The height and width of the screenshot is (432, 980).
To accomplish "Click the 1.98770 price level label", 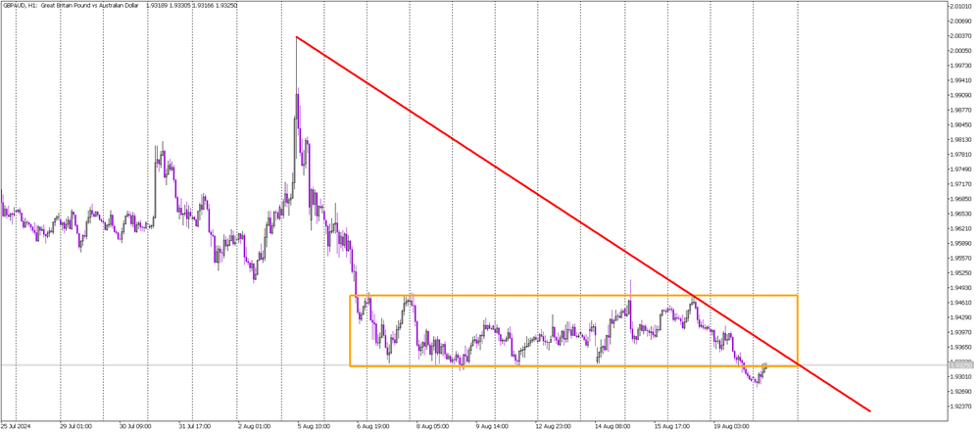I will pos(962,110).
